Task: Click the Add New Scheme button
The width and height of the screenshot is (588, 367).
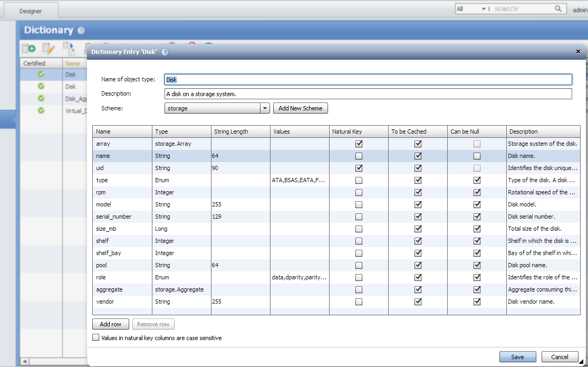Action: (300, 108)
